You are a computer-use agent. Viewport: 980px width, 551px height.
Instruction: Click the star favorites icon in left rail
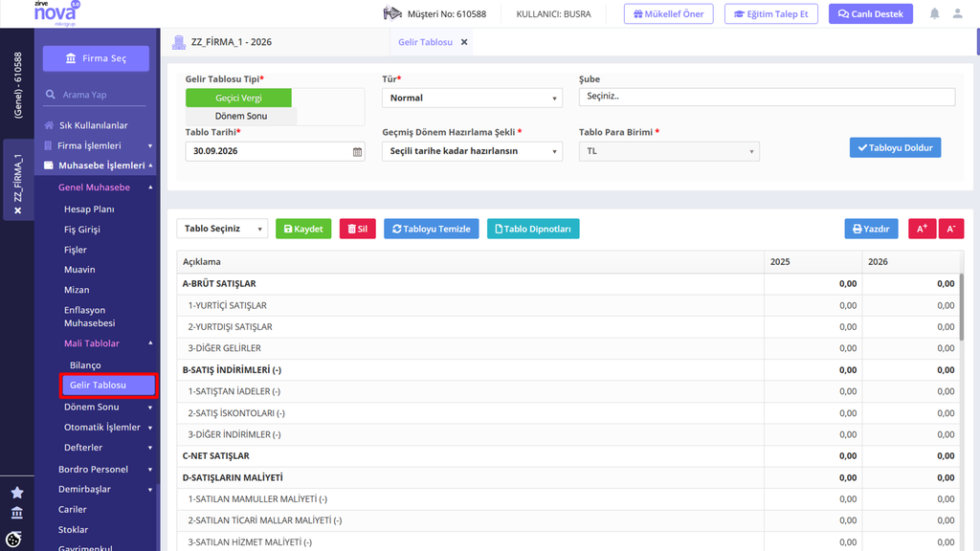[x=17, y=493]
